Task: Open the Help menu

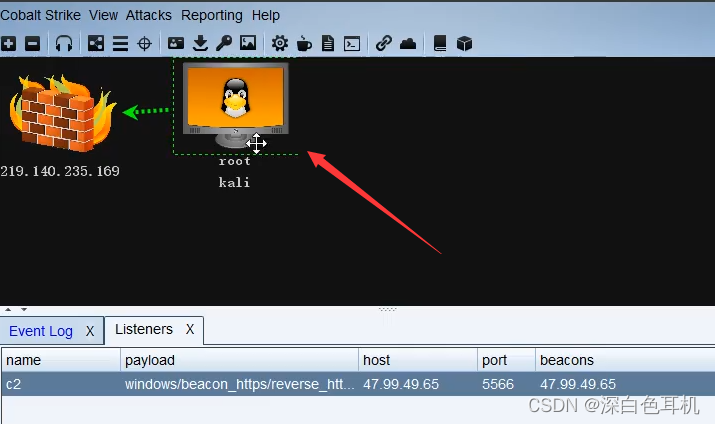Action: 266,16
